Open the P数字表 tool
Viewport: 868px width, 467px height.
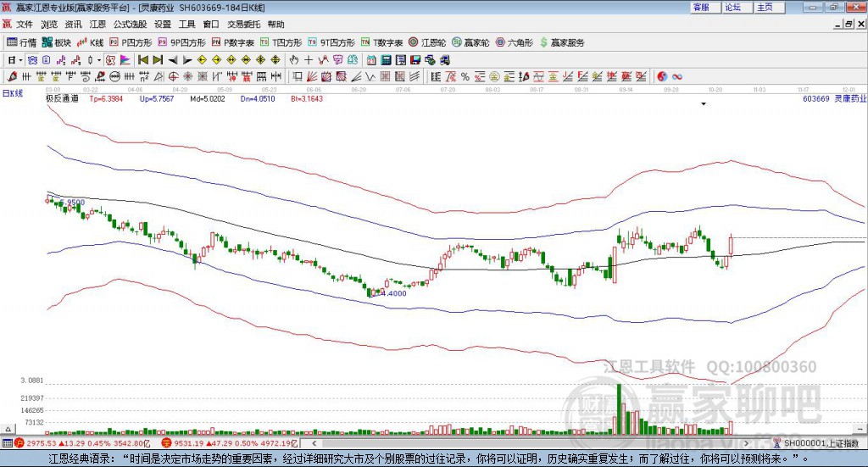pos(233,42)
